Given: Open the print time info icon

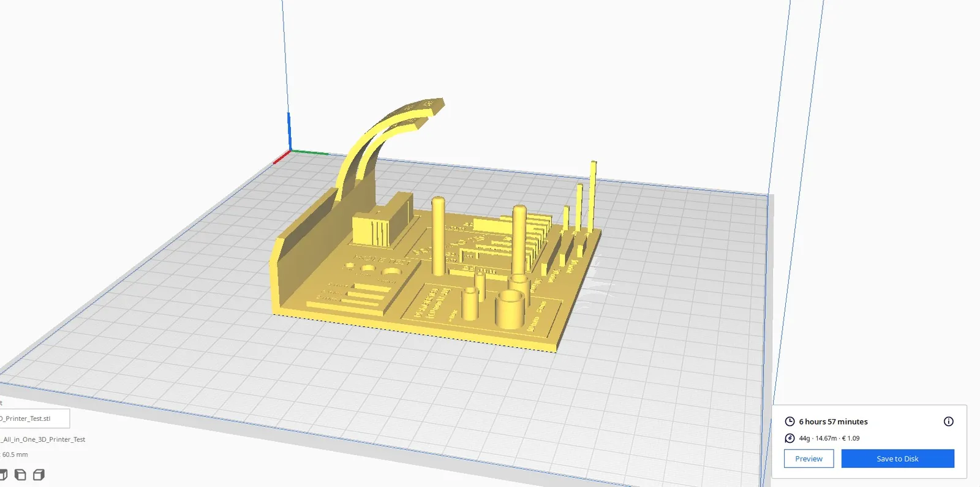Looking at the screenshot, I should coord(948,421).
